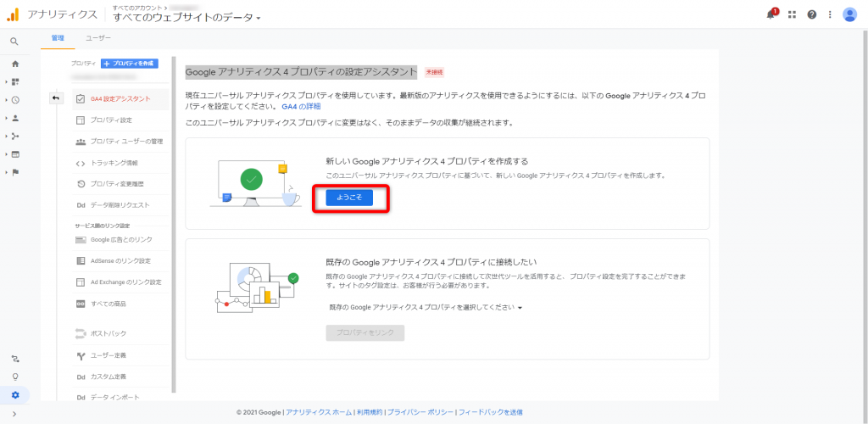Open the help question mark icon
Viewport: 868px width, 424px height.
coord(811,15)
